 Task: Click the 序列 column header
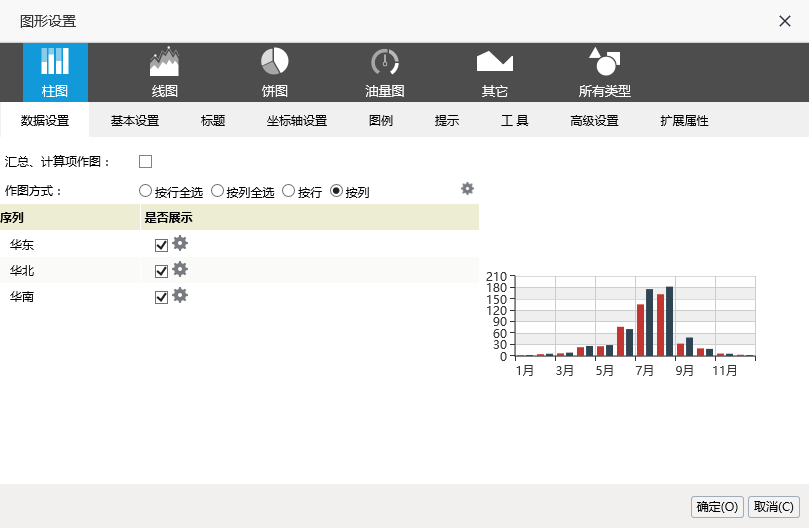[x=70, y=217]
